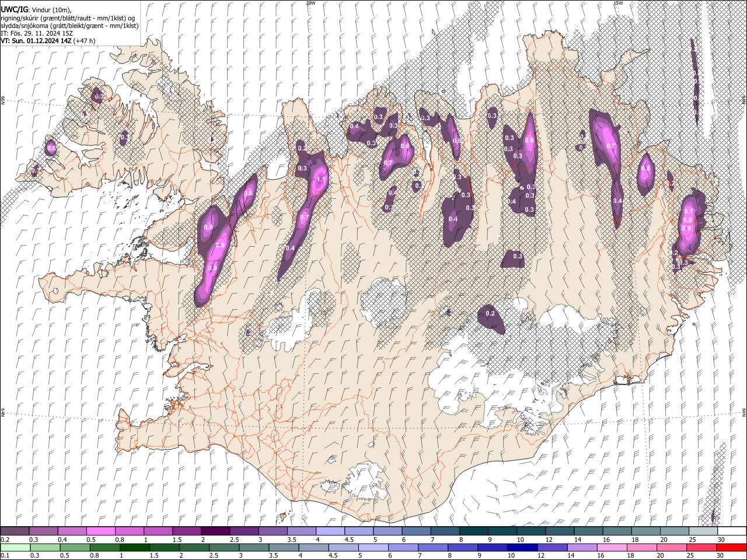Click the '1.1' precipitation value on the map

(x=320, y=180)
